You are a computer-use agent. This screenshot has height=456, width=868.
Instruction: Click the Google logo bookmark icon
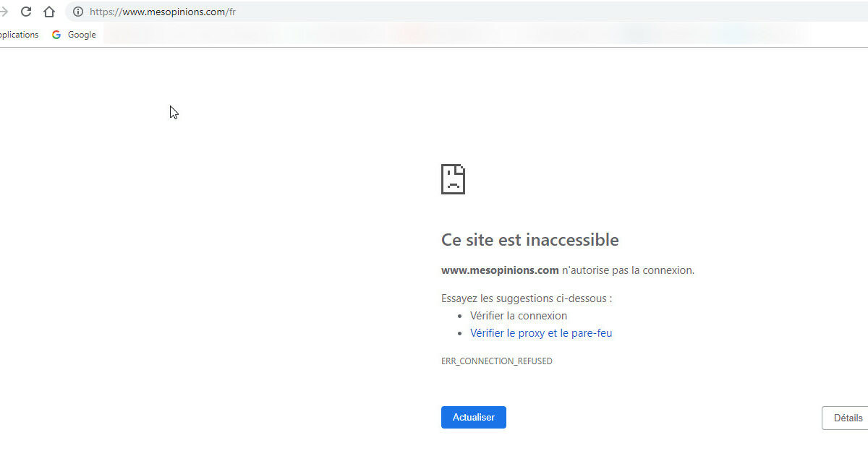(x=56, y=35)
